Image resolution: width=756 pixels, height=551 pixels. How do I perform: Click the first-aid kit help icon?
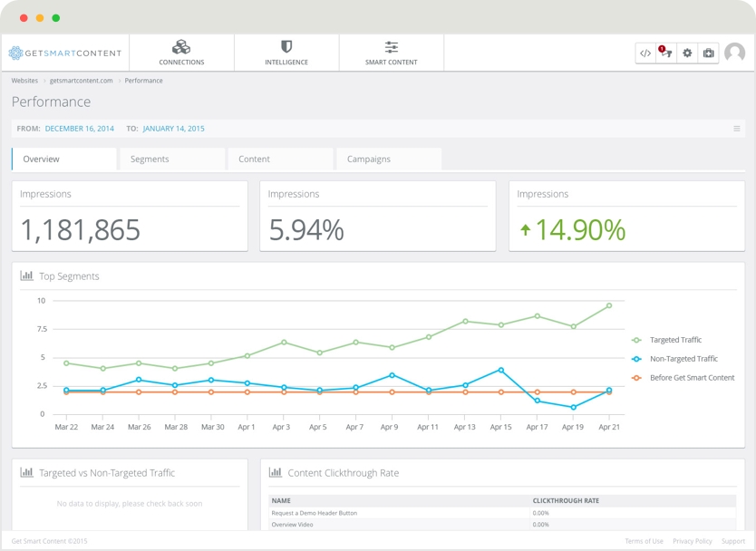(x=708, y=53)
